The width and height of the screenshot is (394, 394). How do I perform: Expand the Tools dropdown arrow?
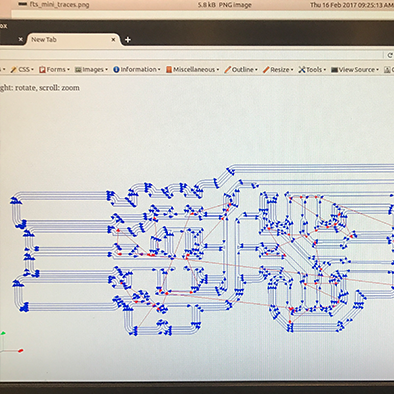pos(325,70)
